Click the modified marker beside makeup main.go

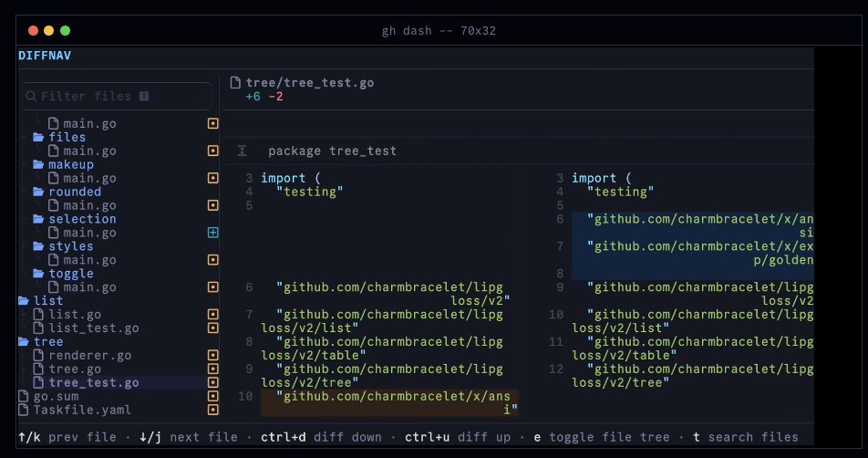click(213, 178)
